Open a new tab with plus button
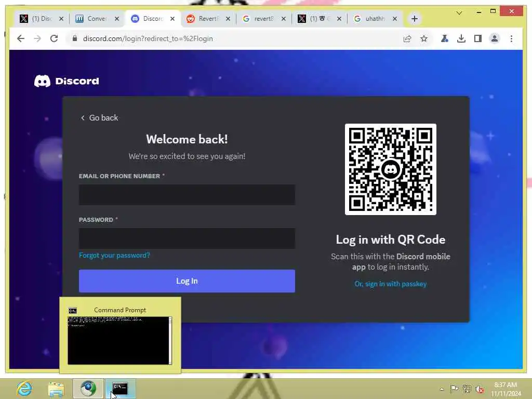532x399 pixels. [x=414, y=19]
